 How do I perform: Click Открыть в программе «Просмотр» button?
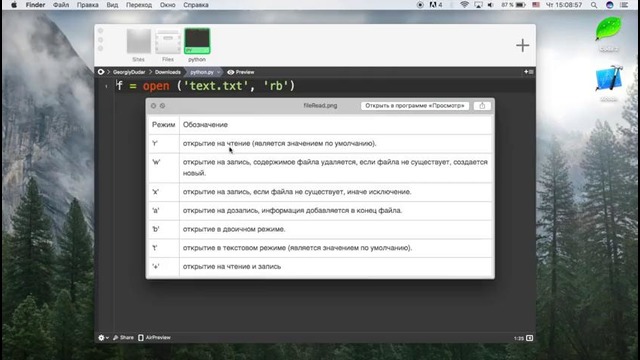(x=415, y=106)
